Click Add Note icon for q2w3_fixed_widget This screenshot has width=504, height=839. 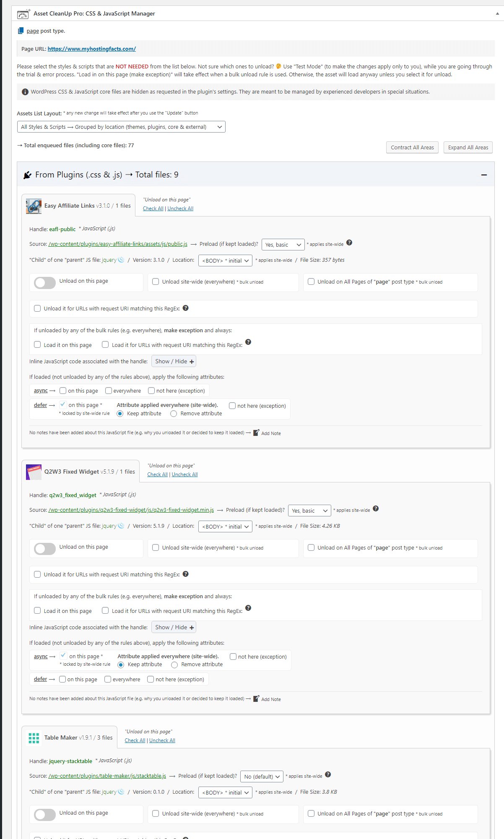click(x=256, y=698)
